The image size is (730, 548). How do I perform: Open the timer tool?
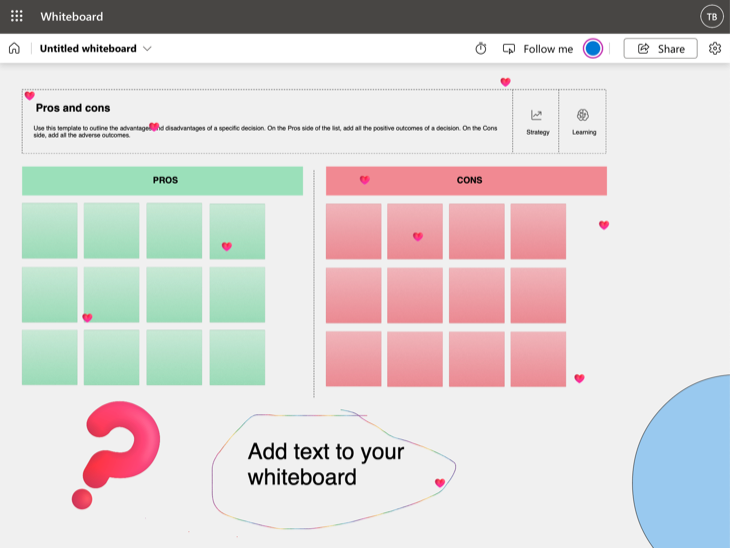click(x=481, y=48)
